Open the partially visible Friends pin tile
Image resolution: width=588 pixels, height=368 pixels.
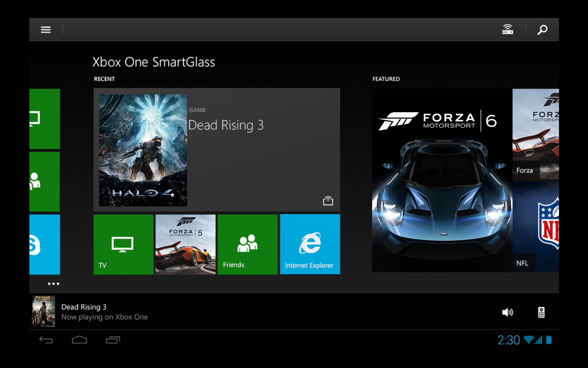(x=45, y=182)
